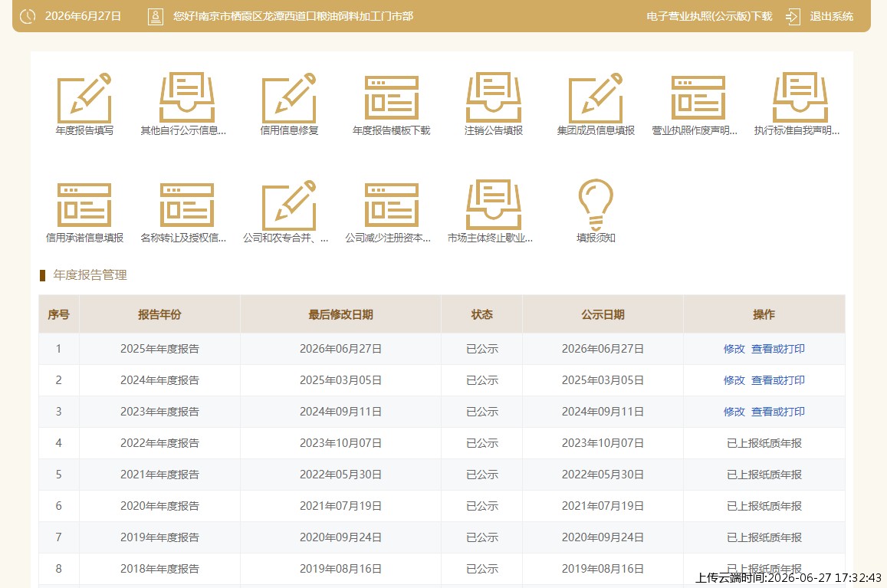Image resolution: width=887 pixels, height=588 pixels.
Task: Open 执行标准自我声明 icon
Action: tap(800, 97)
